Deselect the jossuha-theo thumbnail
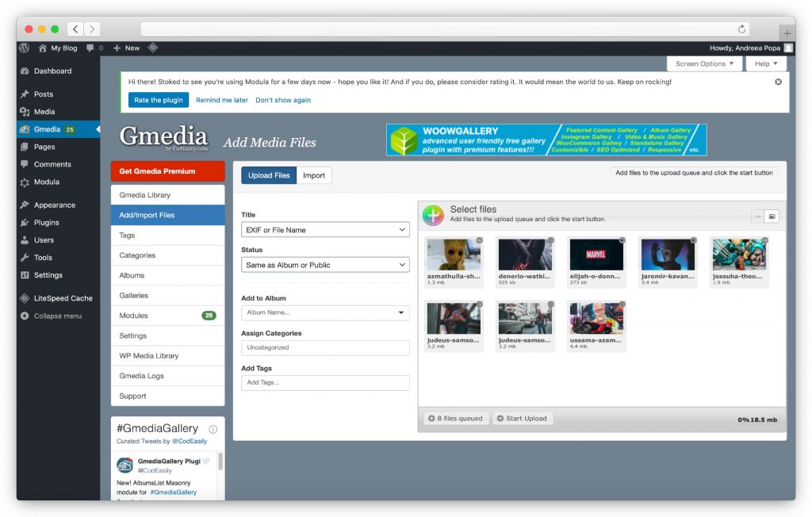The height and width of the screenshot is (517, 812). (x=766, y=239)
